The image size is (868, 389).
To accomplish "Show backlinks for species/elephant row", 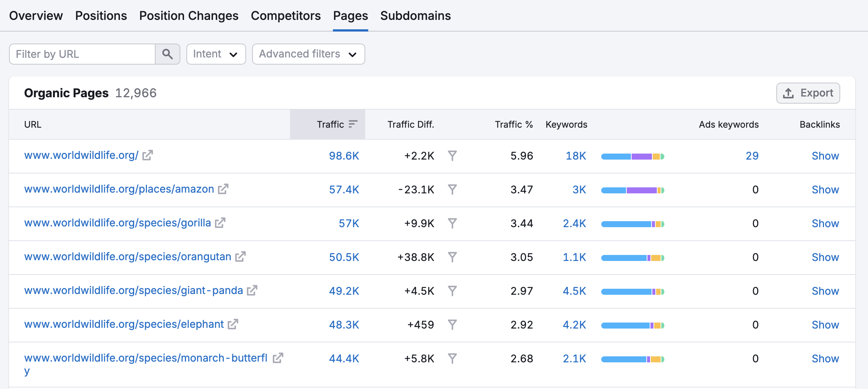I will coord(826,325).
